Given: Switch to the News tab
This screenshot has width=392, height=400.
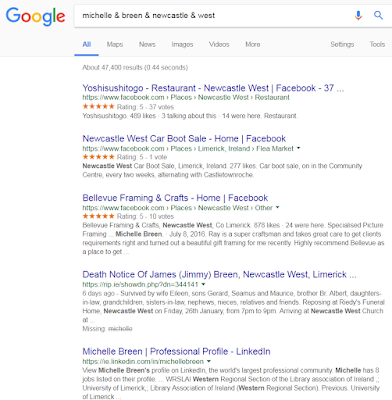Looking at the screenshot, I should pyautogui.click(x=147, y=44).
